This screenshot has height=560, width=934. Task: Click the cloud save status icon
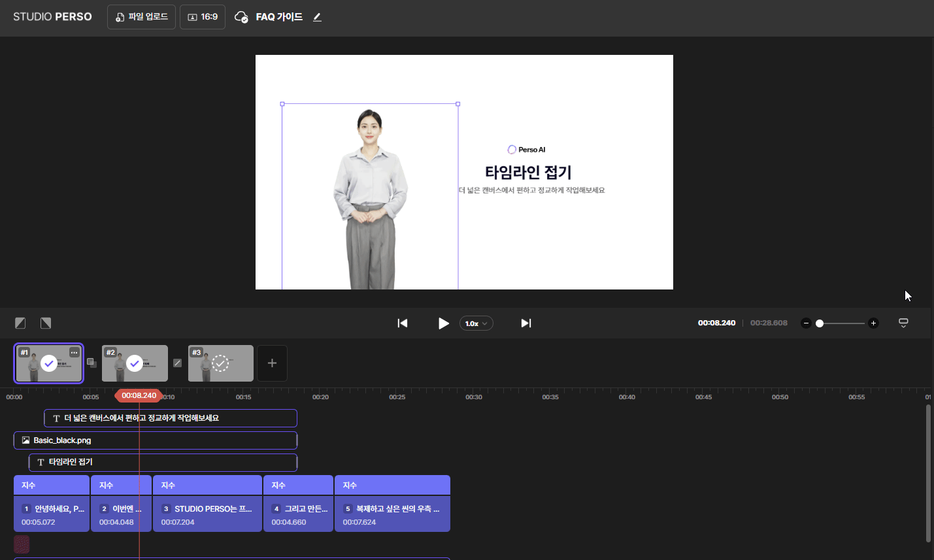point(241,17)
